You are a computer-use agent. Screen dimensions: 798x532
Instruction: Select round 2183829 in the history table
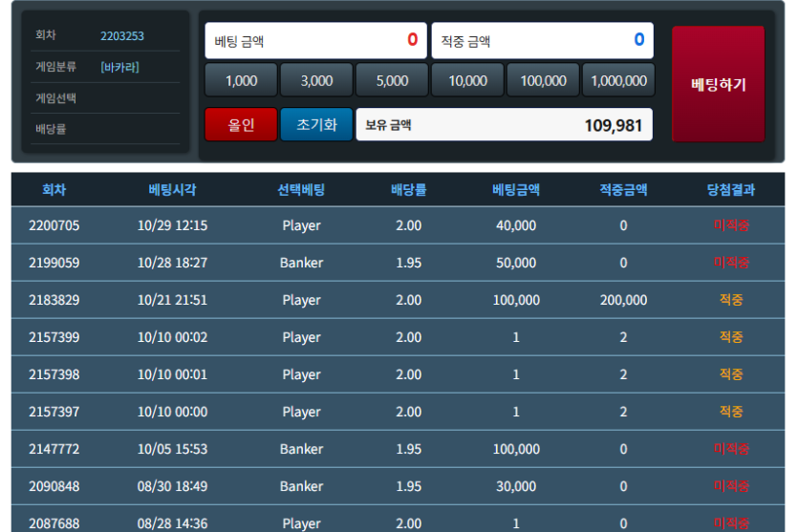point(54,300)
